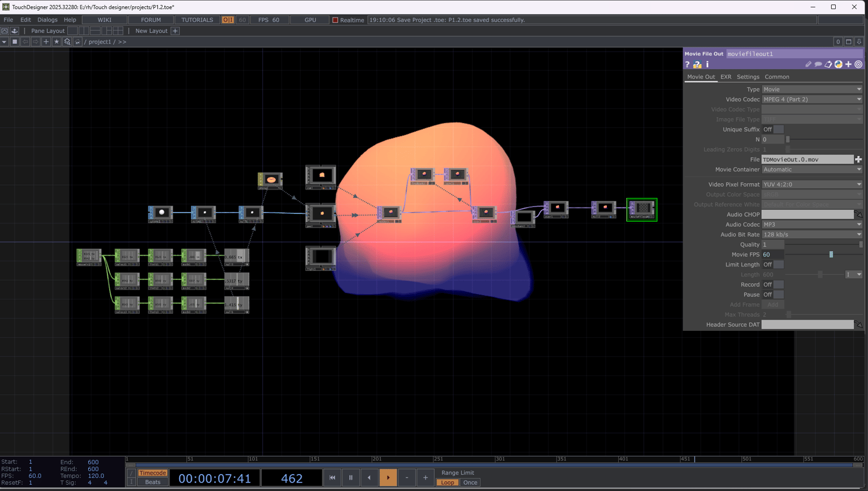This screenshot has width=868, height=491.
Task: Toggle Limit Length Off switch
Action: coord(773,265)
